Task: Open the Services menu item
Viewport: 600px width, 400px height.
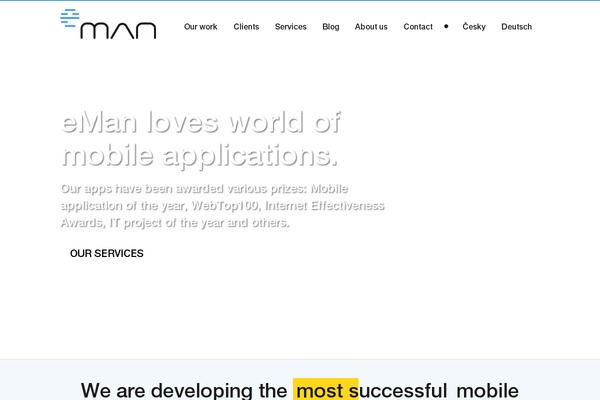Action: [x=290, y=27]
